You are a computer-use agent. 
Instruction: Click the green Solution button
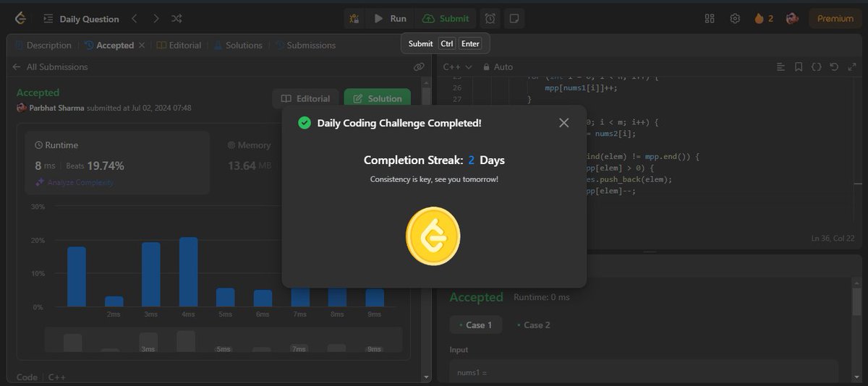(x=377, y=99)
